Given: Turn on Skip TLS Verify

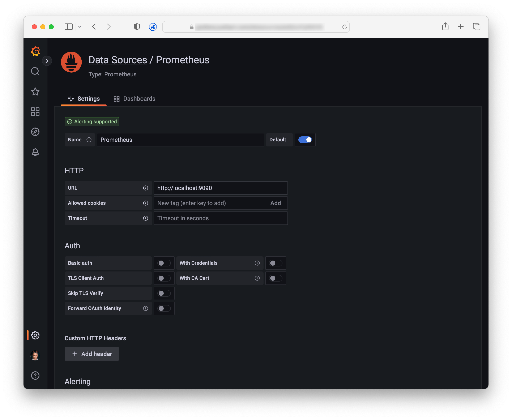Looking at the screenshot, I should pos(164,293).
